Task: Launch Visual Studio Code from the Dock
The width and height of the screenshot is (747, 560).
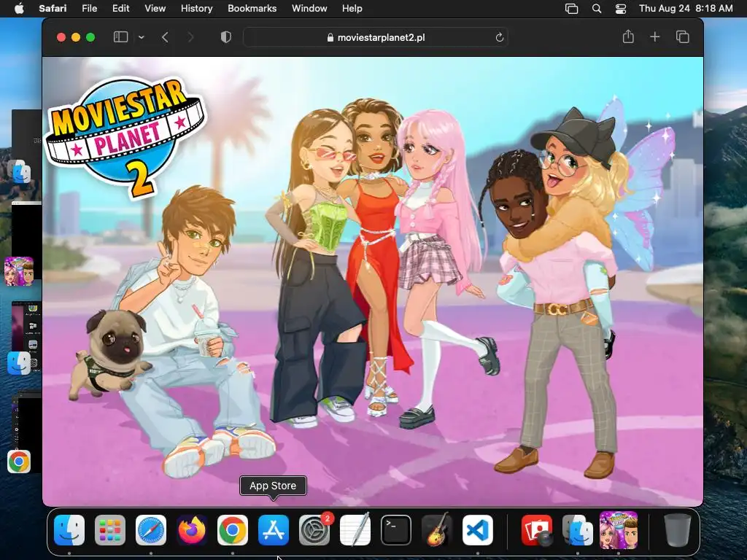Action: tap(477, 529)
